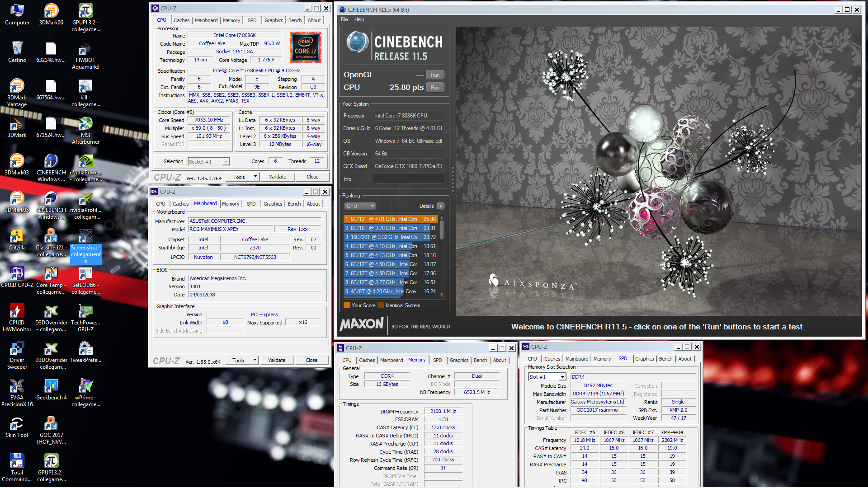Launch the CPUID HWMonitor shortcut
This screenshot has height=488, width=868.
(17, 318)
